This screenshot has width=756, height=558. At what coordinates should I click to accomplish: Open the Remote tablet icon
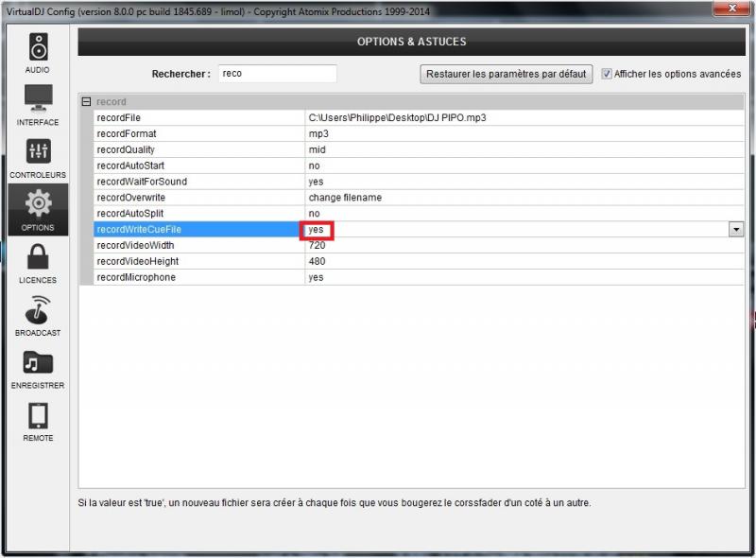click(x=38, y=415)
